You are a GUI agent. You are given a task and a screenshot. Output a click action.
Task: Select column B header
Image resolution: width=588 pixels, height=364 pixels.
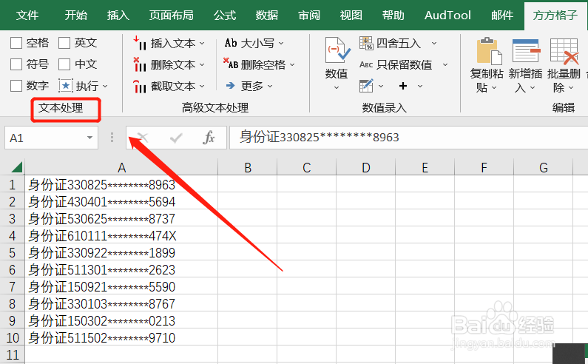point(248,167)
